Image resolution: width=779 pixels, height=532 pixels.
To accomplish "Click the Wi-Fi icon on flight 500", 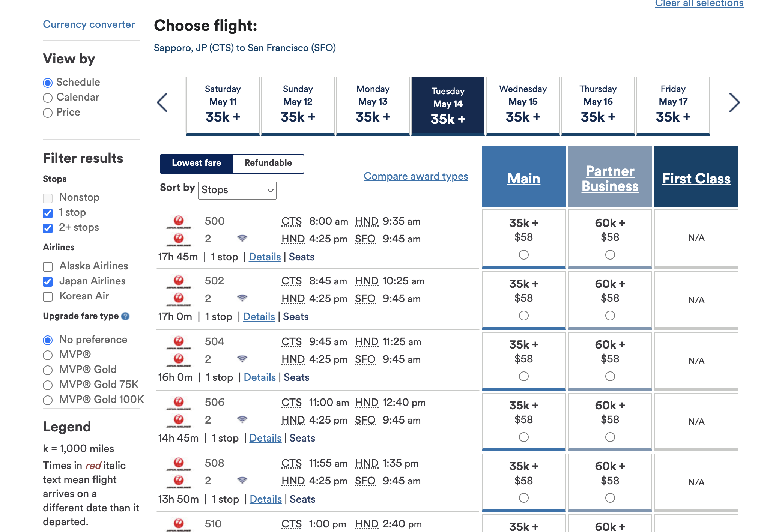I will pos(242,238).
